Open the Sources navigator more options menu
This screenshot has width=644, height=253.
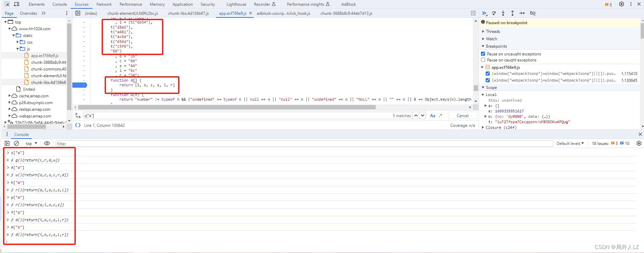[66, 13]
